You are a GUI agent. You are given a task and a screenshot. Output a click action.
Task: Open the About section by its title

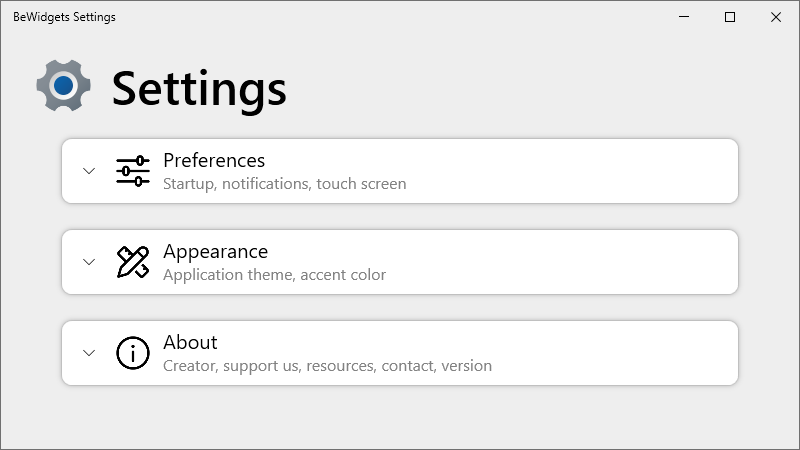(190, 342)
